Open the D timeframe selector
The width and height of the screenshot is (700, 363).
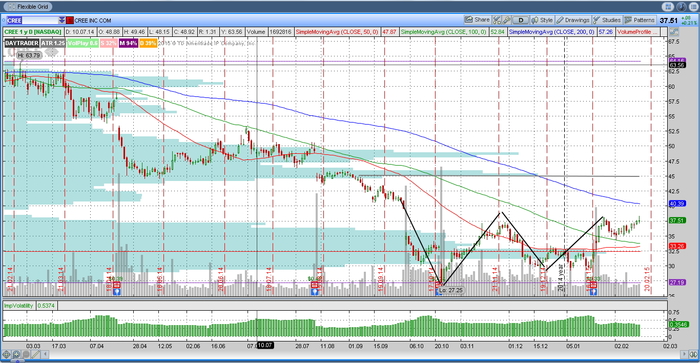tap(521, 20)
